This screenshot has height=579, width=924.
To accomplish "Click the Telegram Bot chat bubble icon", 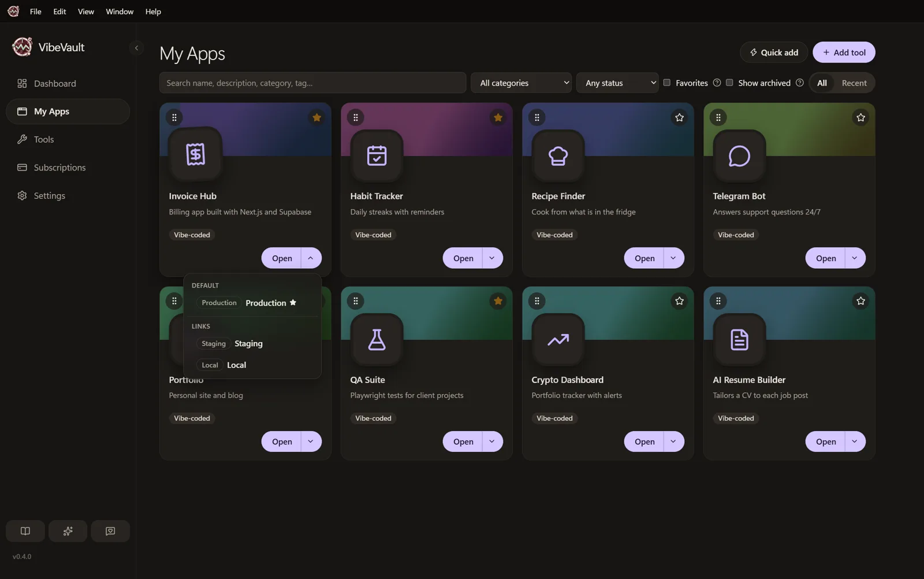I will coord(739,155).
